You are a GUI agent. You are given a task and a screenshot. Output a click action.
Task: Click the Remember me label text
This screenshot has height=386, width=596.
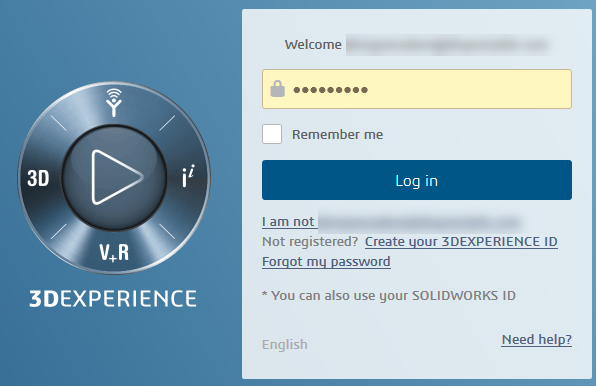coord(337,134)
